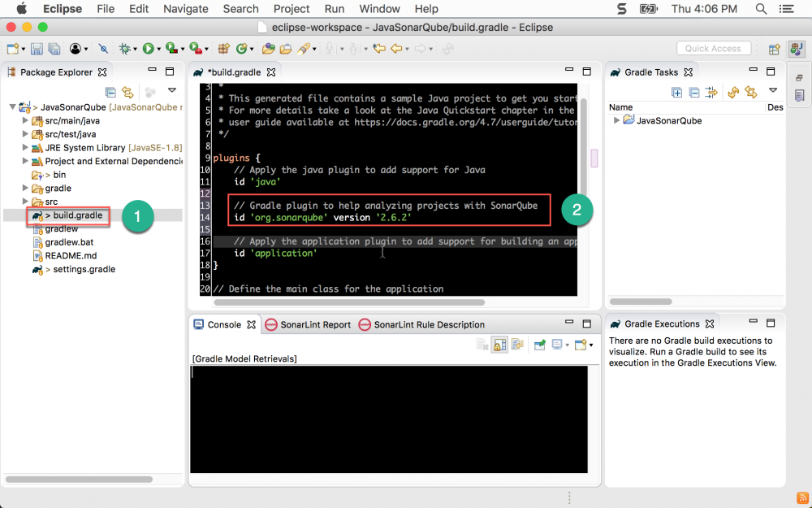Click the Quick Access search field
This screenshot has width=812, height=508.
[x=713, y=48]
